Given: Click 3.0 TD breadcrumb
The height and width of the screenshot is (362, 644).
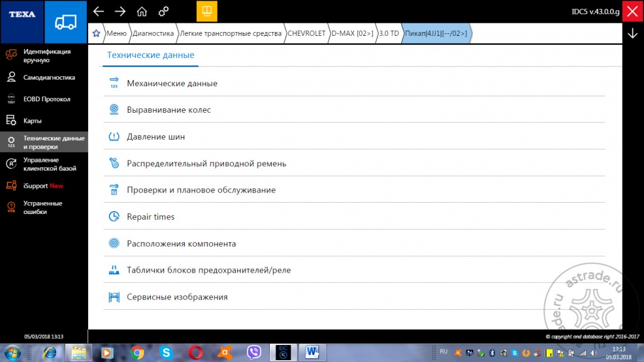Looking at the screenshot, I should point(389,33).
